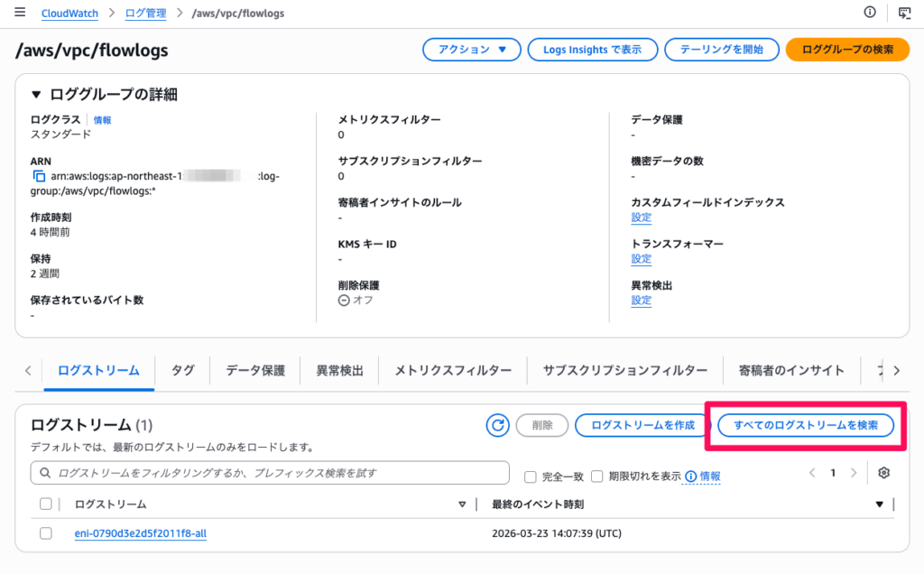Collapse the ロググループの詳細 section
924x574 pixels.
[36, 94]
